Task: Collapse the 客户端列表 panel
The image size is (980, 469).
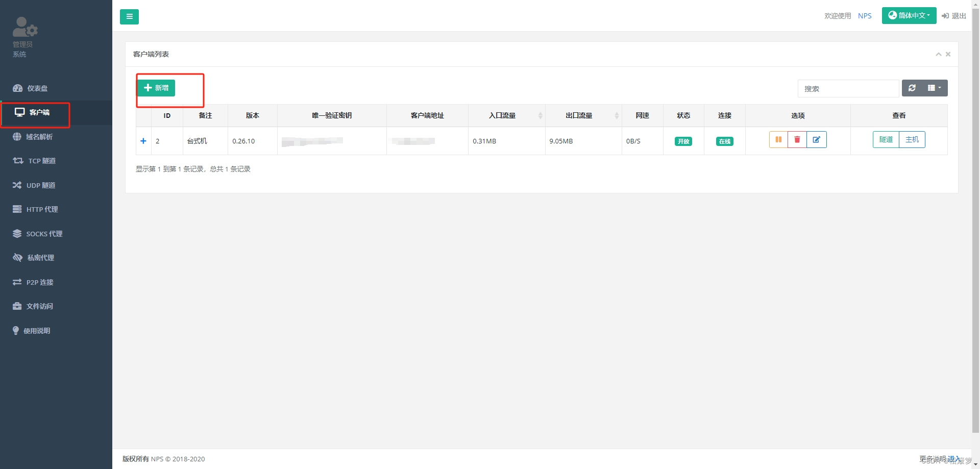Action: (938, 54)
